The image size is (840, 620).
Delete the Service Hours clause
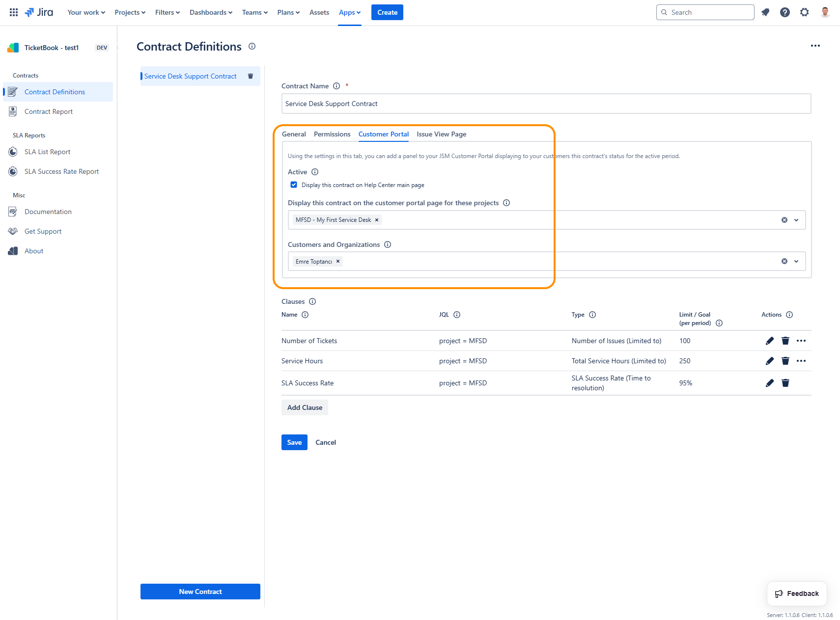point(785,361)
